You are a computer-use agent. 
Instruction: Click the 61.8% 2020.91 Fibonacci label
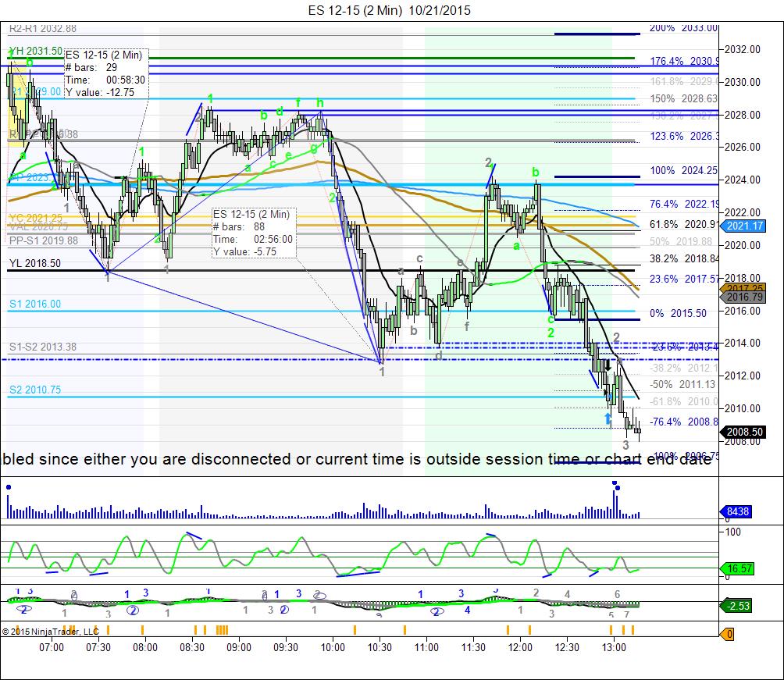click(683, 225)
